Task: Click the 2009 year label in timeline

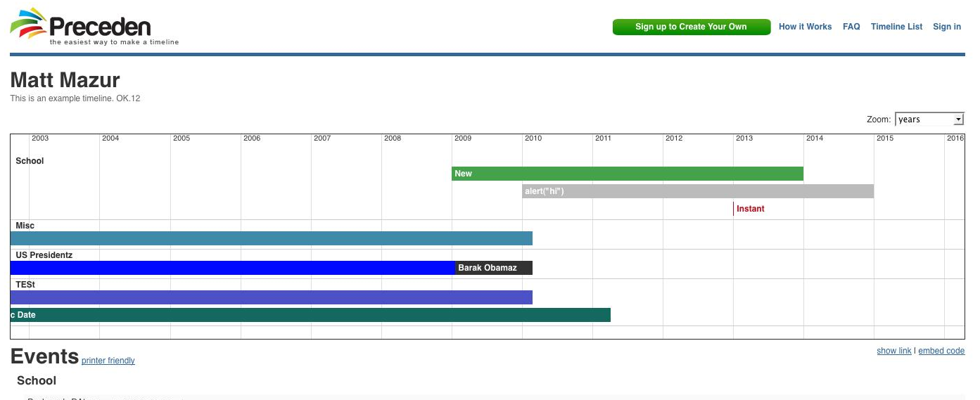Action: pyautogui.click(x=463, y=138)
